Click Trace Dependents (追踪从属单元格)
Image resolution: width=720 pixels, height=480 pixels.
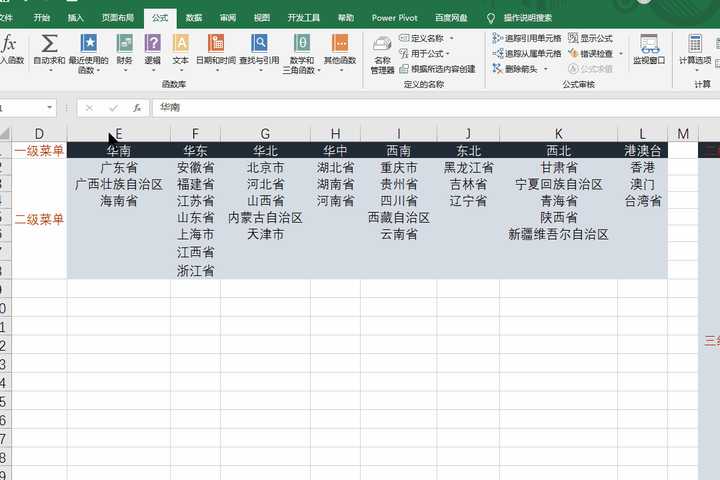(527, 54)
